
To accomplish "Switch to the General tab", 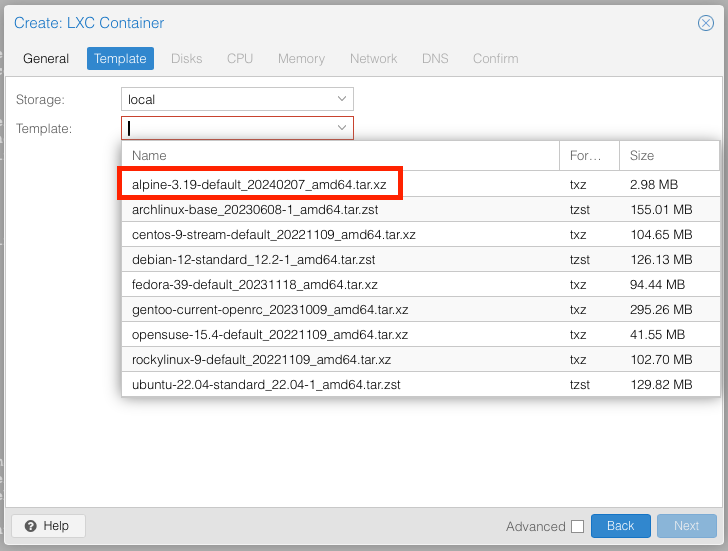I will coord(46,59).
